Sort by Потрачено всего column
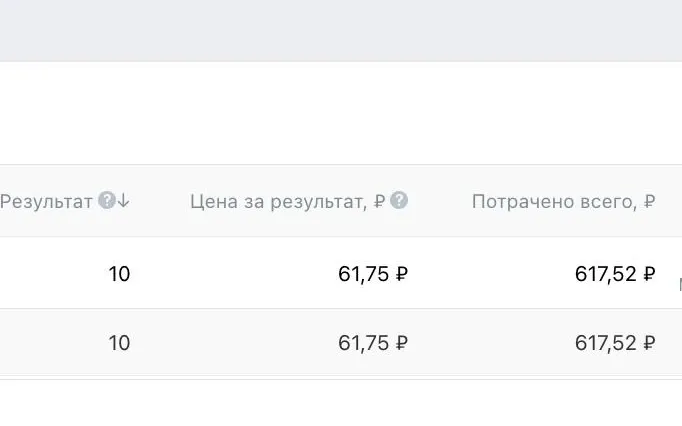 [x=564, y=201]
